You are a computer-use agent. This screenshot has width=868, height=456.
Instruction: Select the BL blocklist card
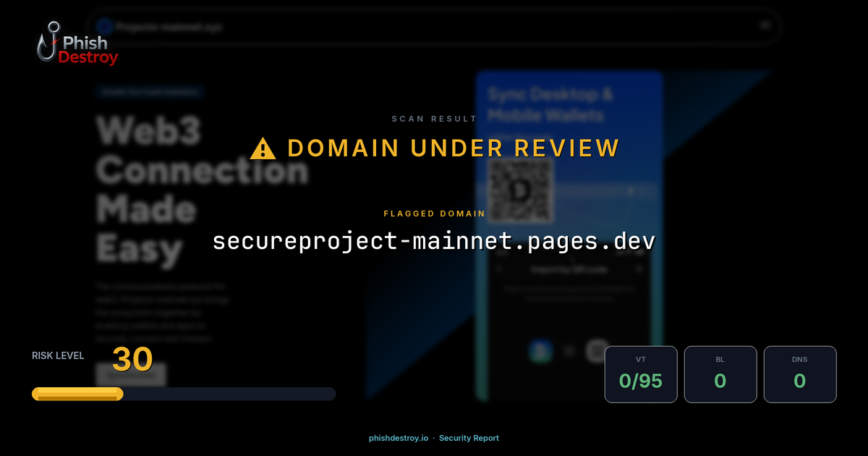tap(720, 374)
